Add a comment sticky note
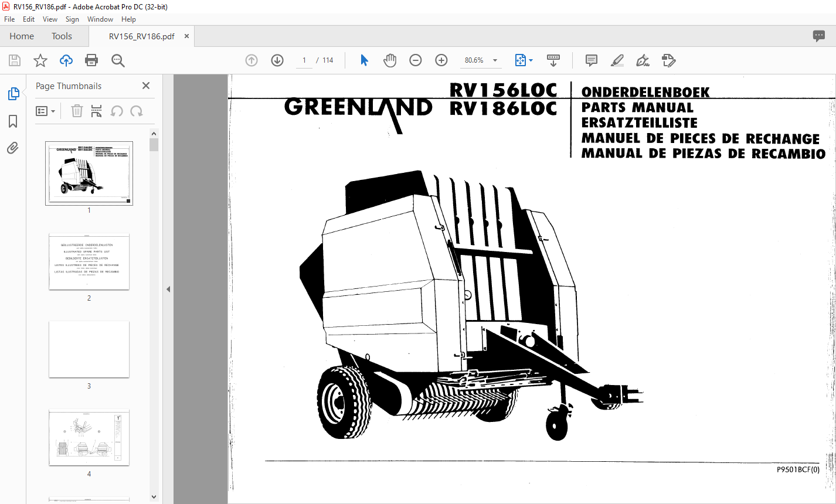Viewport: 836px width, 504px height. click(x=592, y=60)
